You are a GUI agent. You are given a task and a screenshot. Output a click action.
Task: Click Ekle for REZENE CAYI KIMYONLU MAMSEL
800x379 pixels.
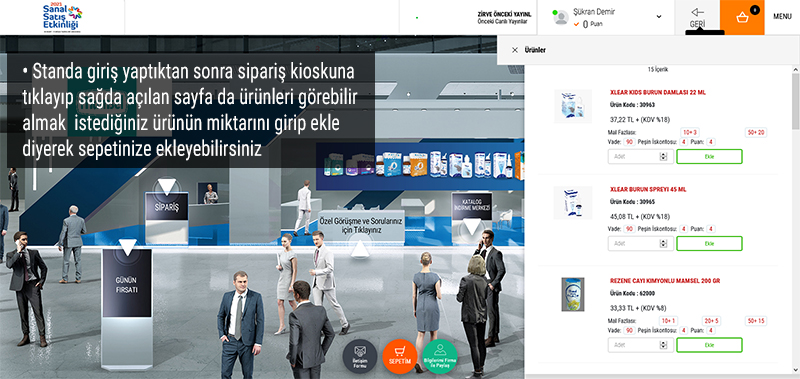[x=709, y=345]
